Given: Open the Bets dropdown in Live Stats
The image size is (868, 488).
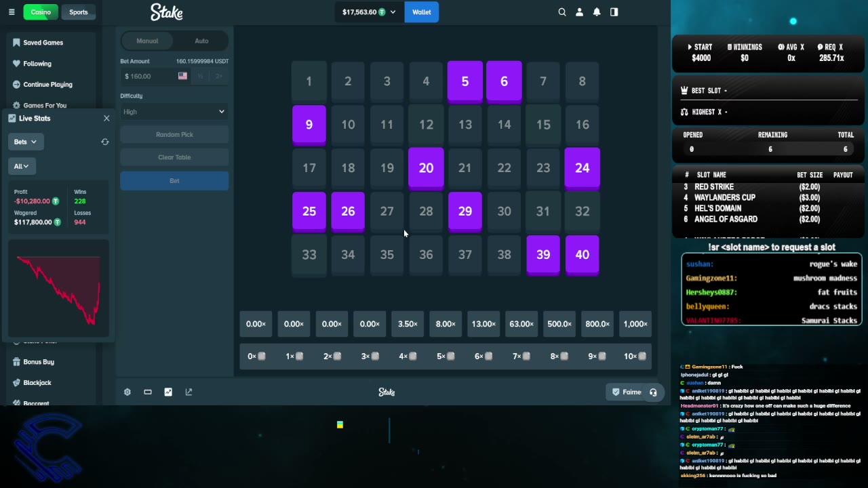Looking at the screenshot, I should click(25, 142).
